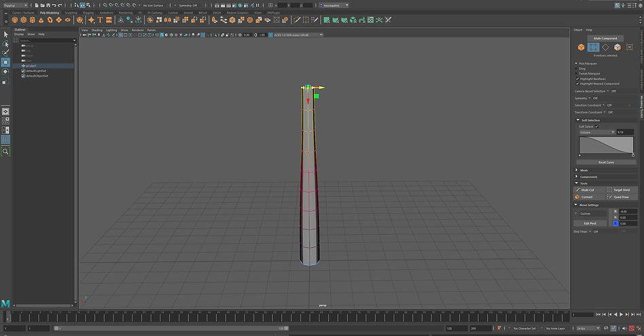Screen dimensions: 644x336
Task: Switch to the Sculpting shelf tab
Action: 71,13
